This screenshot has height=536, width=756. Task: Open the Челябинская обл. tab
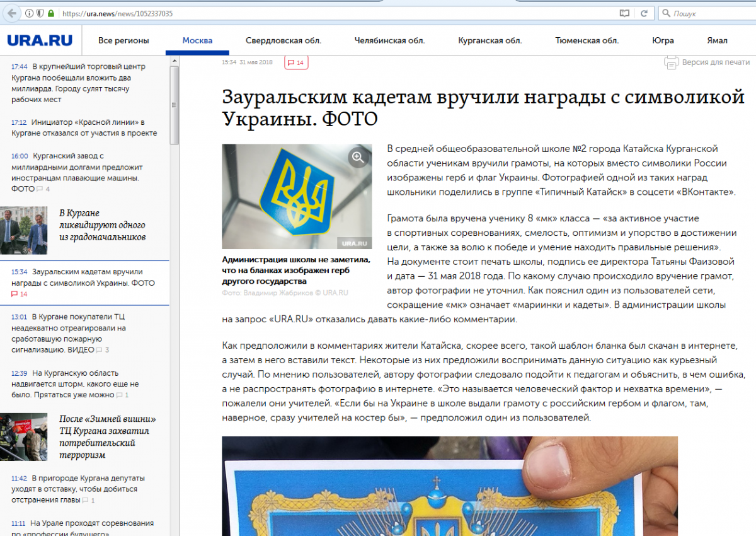click(390, 40)
